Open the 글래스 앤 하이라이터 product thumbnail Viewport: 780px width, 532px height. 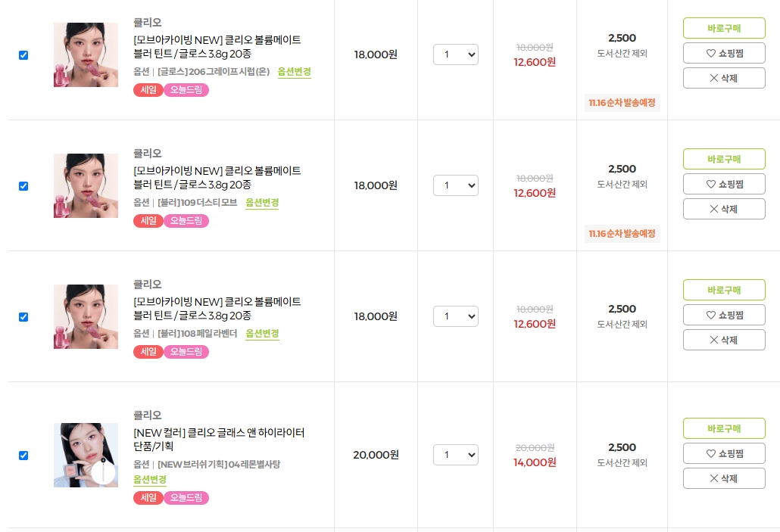tap(86, 455)
